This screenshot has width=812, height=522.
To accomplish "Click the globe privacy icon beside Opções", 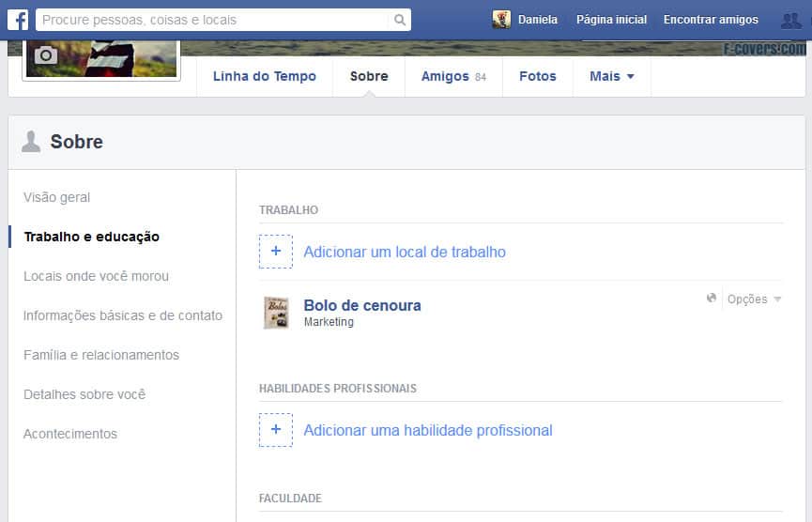I will click(x=712, y=298).
